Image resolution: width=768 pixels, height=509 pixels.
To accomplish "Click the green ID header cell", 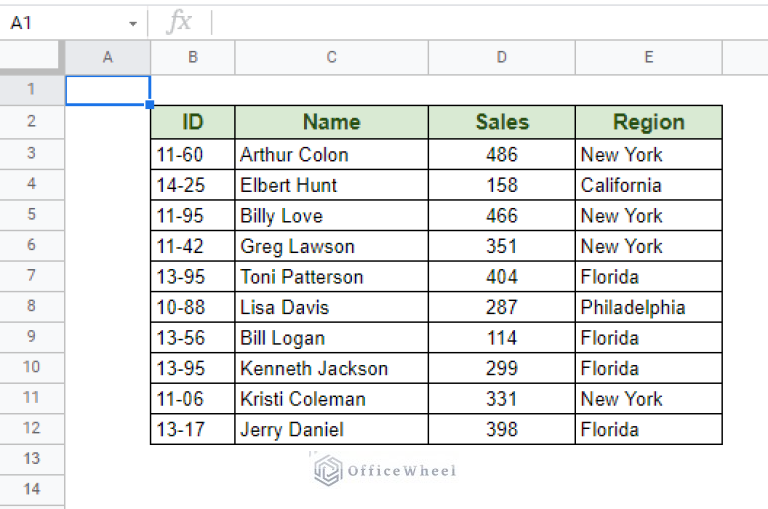I will pyautogui.click(x=193, y=122).
